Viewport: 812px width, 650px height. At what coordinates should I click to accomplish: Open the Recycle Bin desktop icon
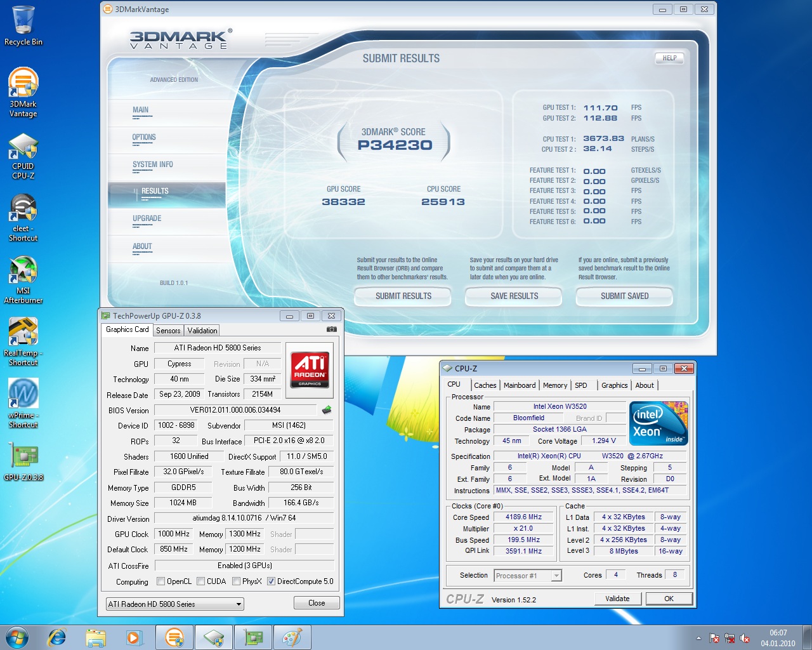23,25
